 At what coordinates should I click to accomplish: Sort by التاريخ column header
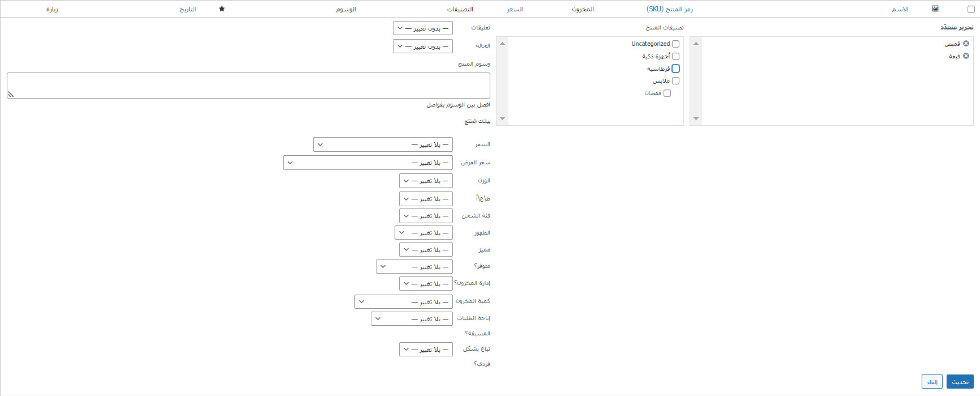(x=188, y=10)
